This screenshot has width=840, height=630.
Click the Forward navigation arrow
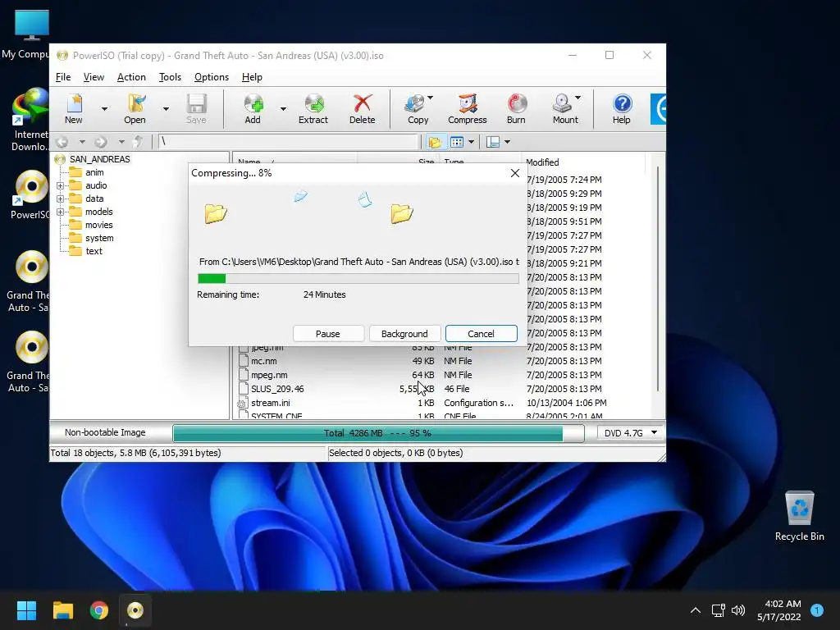pyautogui.click(x=101, y=142)
